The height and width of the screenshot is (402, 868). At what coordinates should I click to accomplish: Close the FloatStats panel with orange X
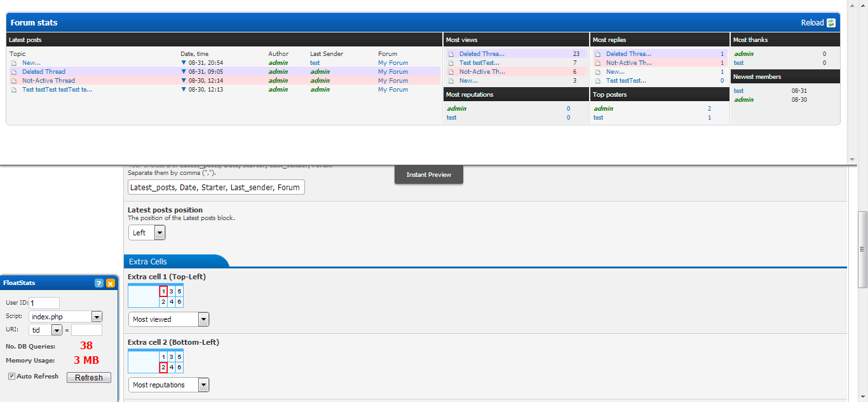pos(111,284)
